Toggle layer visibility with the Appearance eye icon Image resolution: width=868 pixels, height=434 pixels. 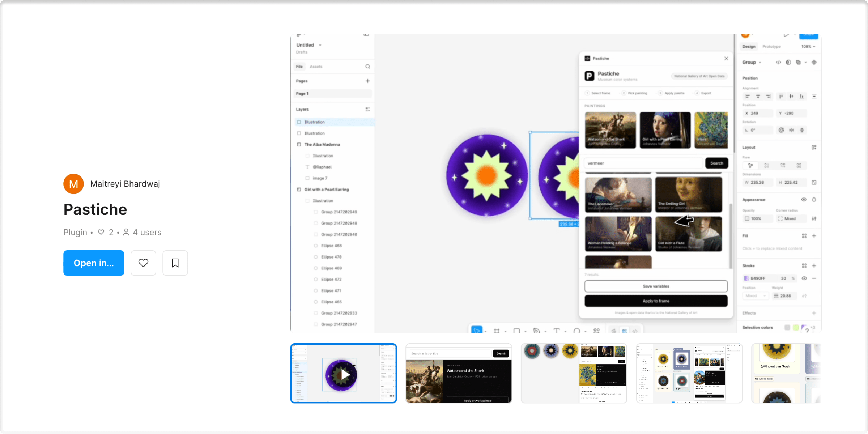(804, 200)
